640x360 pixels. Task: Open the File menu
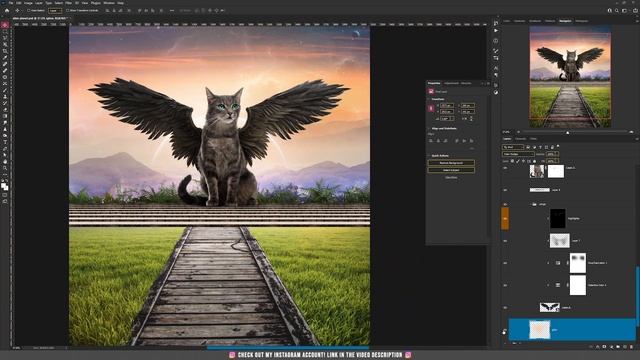click(11, 3)
